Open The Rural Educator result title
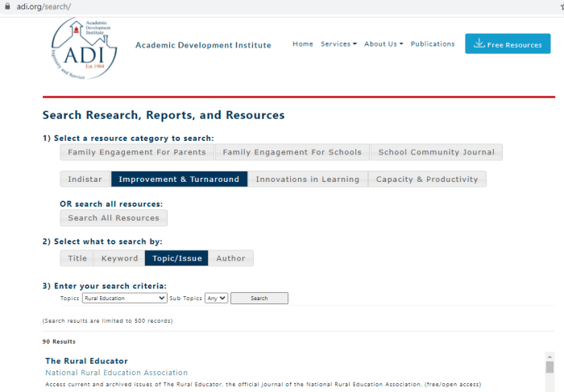Image resolution: width=564 pixels, height=392 pixels. (x=86, y=361)
